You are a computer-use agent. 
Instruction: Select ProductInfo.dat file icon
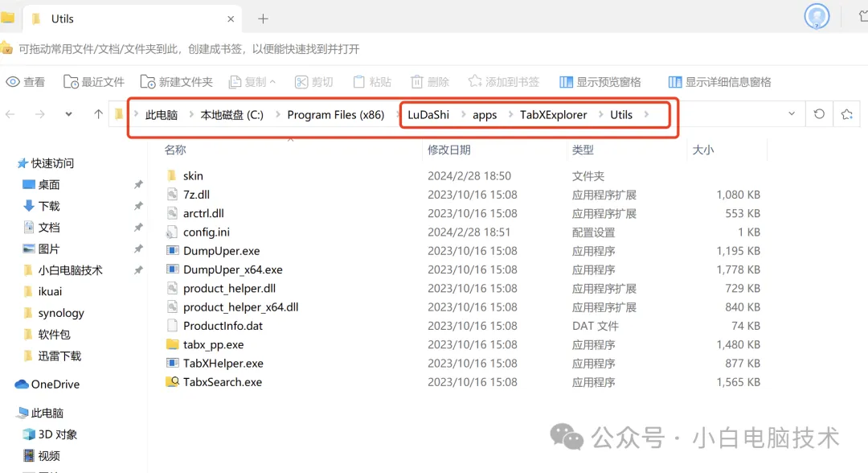click(172, 325)
